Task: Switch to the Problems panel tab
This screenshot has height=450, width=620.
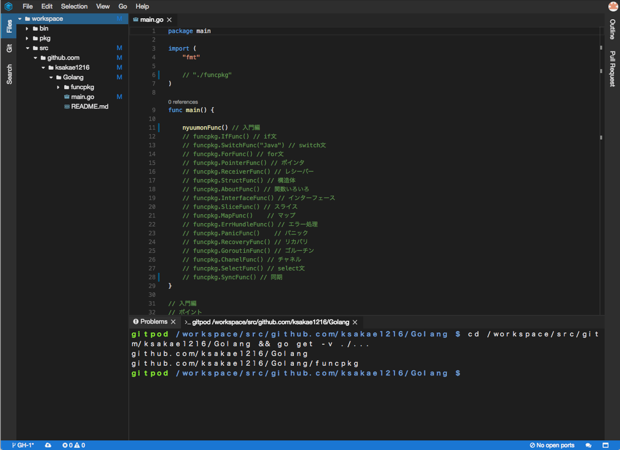Action: pos(154,322)
